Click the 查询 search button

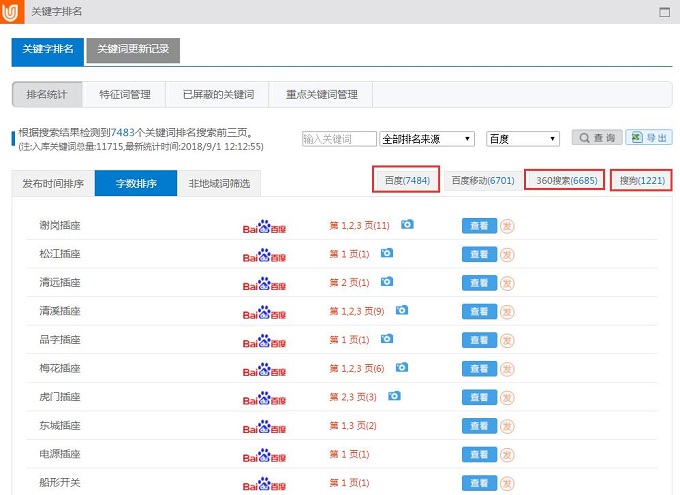(597, 138)
